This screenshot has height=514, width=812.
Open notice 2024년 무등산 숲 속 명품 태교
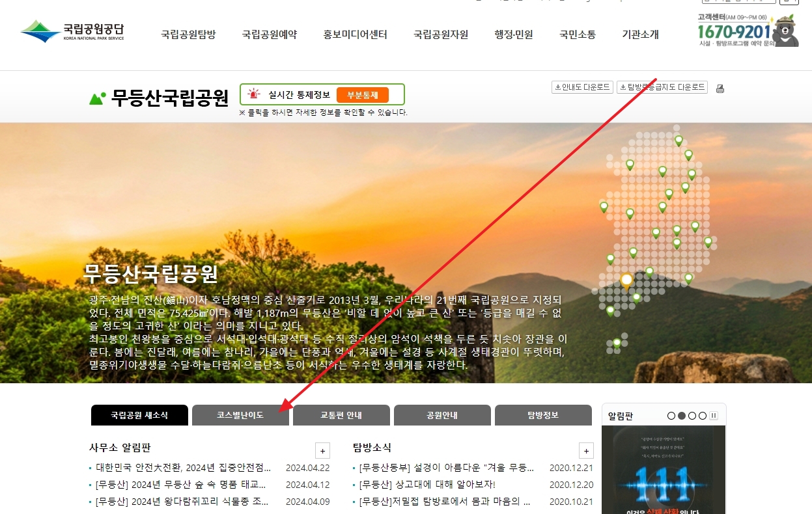181,484
